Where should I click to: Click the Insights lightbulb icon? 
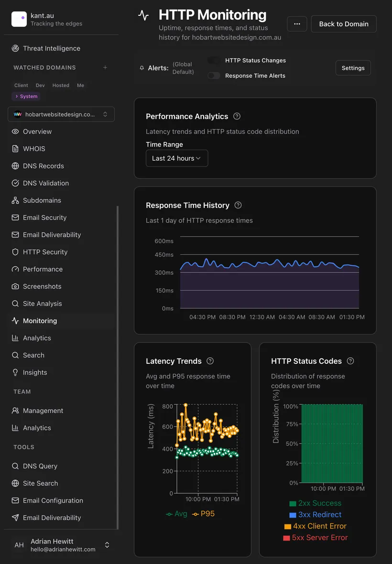[x=15, y=373]
